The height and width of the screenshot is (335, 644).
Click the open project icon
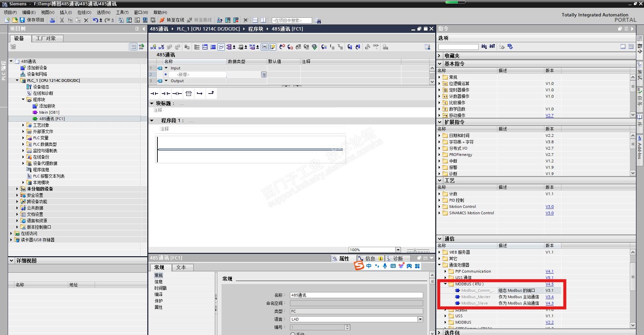(x=14, y=20)
